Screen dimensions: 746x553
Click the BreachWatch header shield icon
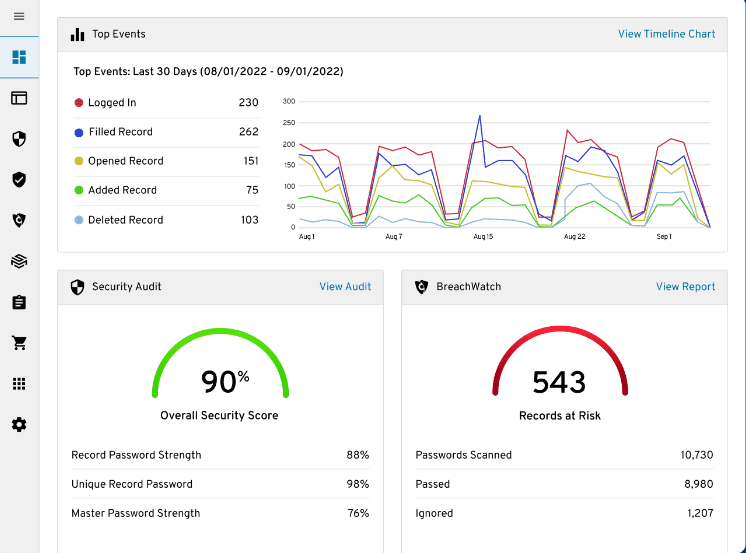pos(422,287)
